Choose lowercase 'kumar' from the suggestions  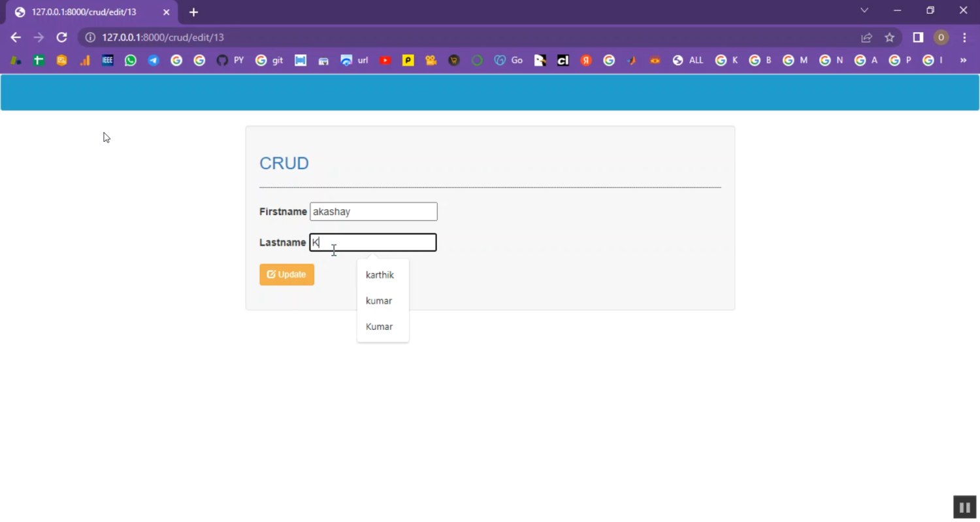[379, 301]
